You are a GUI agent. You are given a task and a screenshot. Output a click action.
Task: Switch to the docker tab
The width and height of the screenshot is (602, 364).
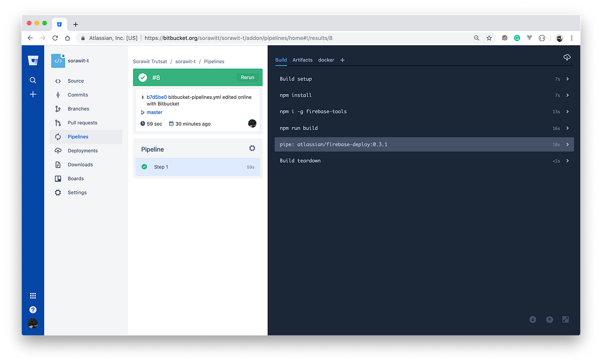(x=326, y=60)
